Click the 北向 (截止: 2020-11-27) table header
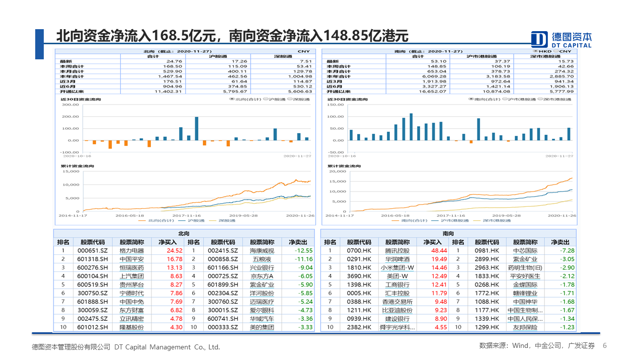 click(178, 51)
